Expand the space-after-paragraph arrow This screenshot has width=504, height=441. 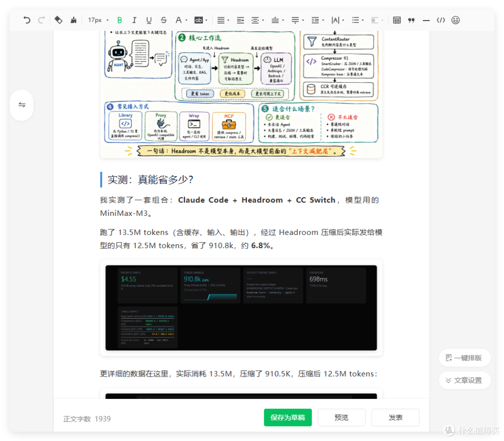point(303,20)
